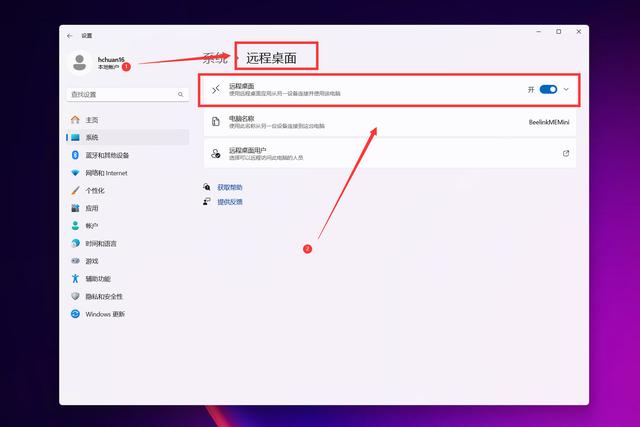Go to 个性化 settings
This screenshot has width=640, height=427.
point(127,190)
